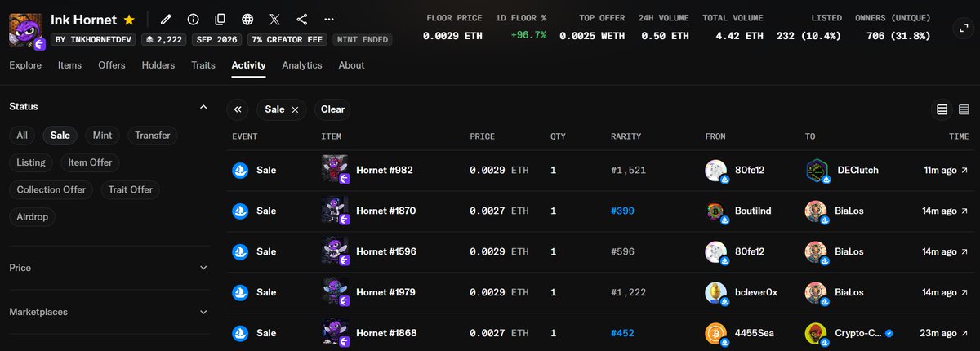Viewport: 980px width, 351px height.
Task: Clear all active filters
Action: pos(332,109)
